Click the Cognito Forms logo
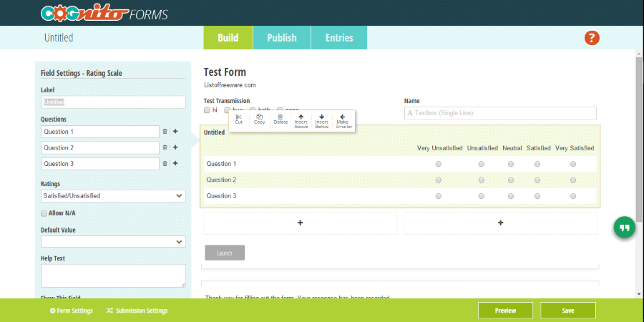 (104, 13)
